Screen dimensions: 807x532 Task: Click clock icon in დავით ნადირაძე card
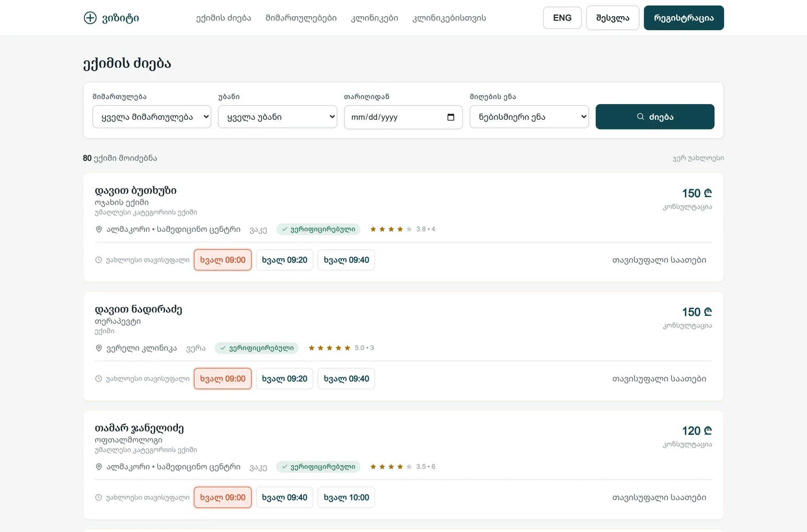point(98,378)
